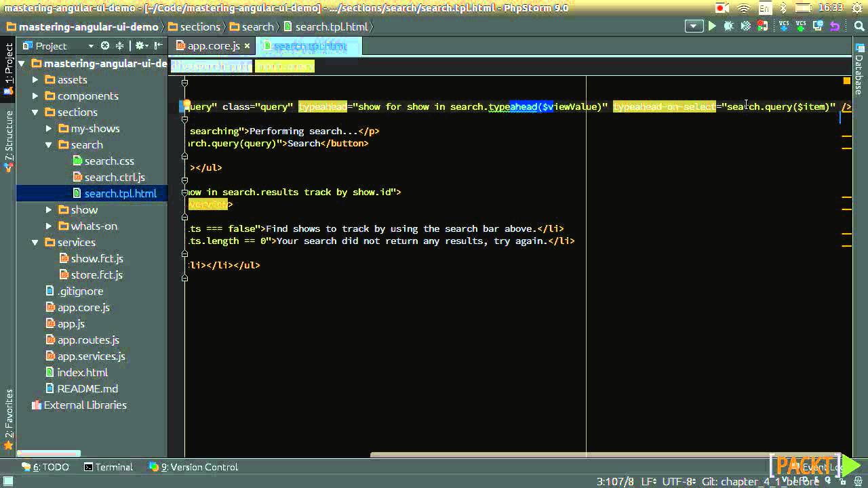Collapse the sections folder

tap(35, 112)
